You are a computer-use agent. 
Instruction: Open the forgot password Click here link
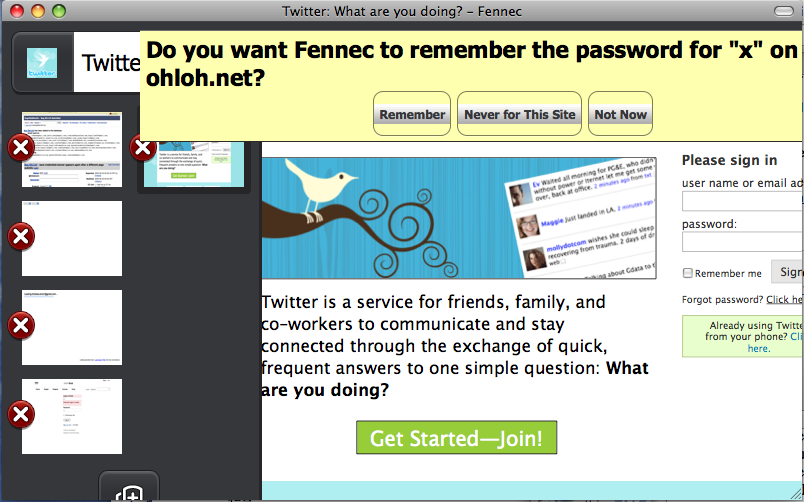[x=785, y=299]
